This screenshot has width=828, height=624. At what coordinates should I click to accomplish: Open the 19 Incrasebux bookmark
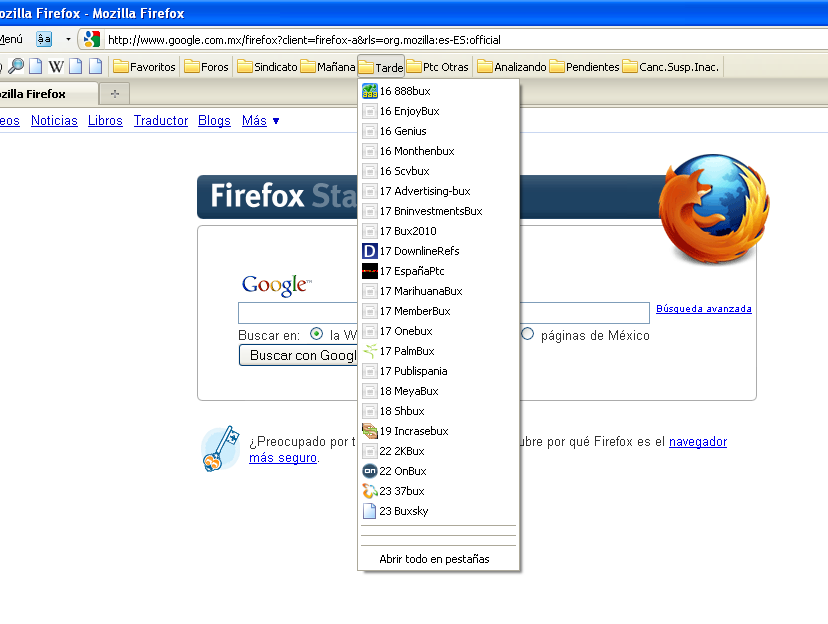tap(438, 431)
